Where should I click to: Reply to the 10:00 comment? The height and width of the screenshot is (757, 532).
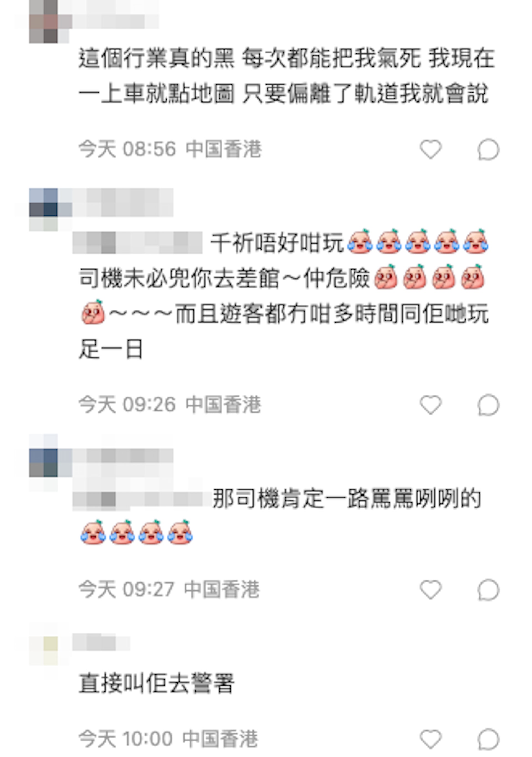[x=488, y=740]
